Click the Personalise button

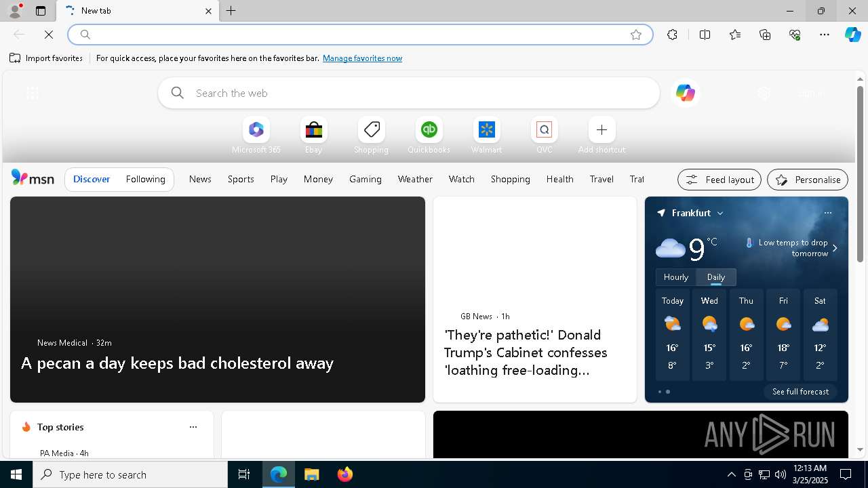pyautogui.click(x=808, y=180)
